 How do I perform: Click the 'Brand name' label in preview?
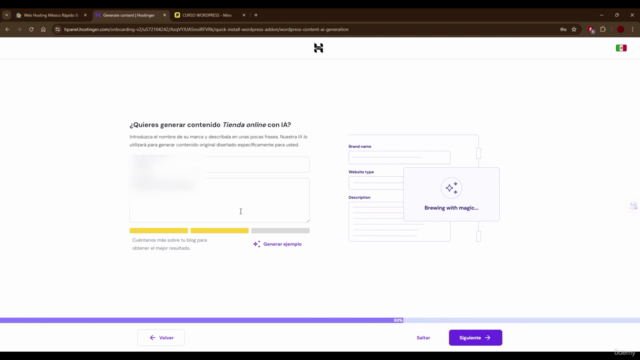(x=360, y=147)
